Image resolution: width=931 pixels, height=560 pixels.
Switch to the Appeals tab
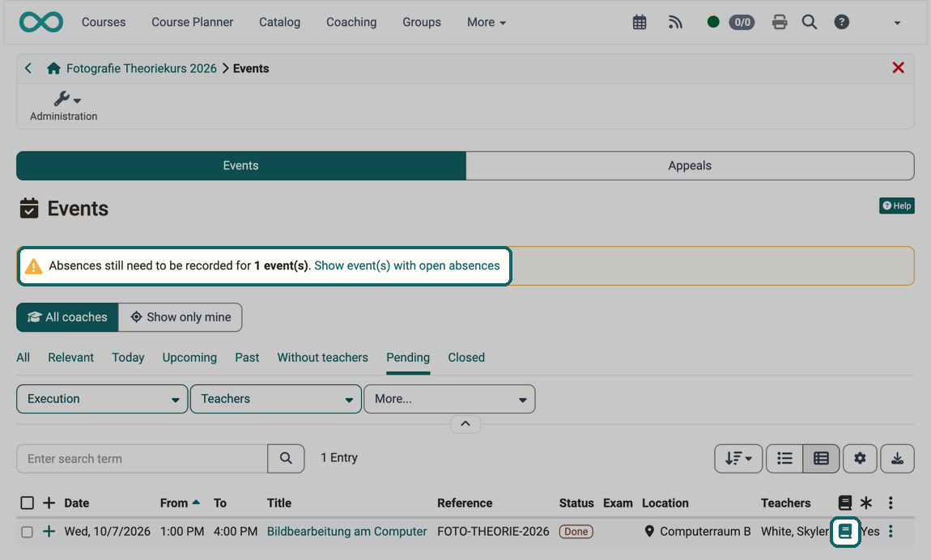[x=690, y=166]
